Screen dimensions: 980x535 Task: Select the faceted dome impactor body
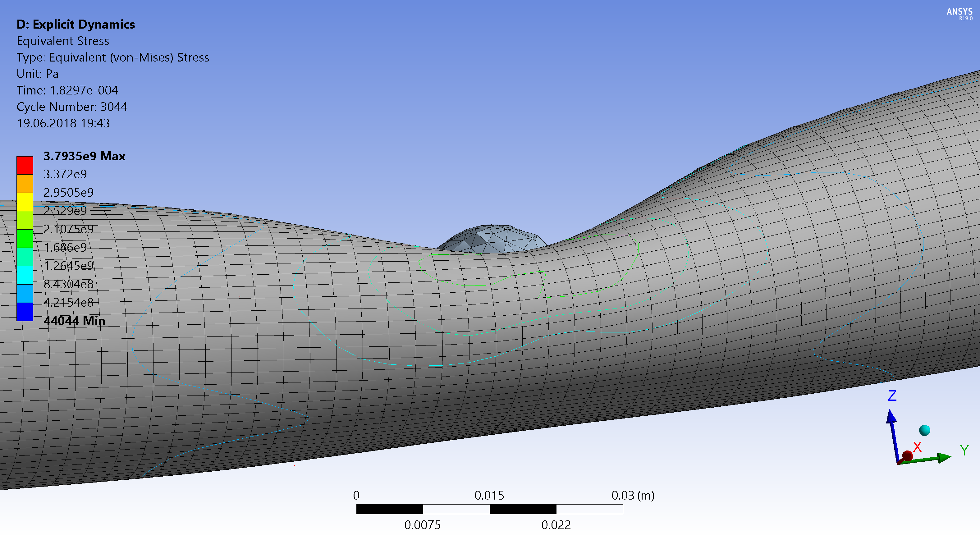pos(492,239)
